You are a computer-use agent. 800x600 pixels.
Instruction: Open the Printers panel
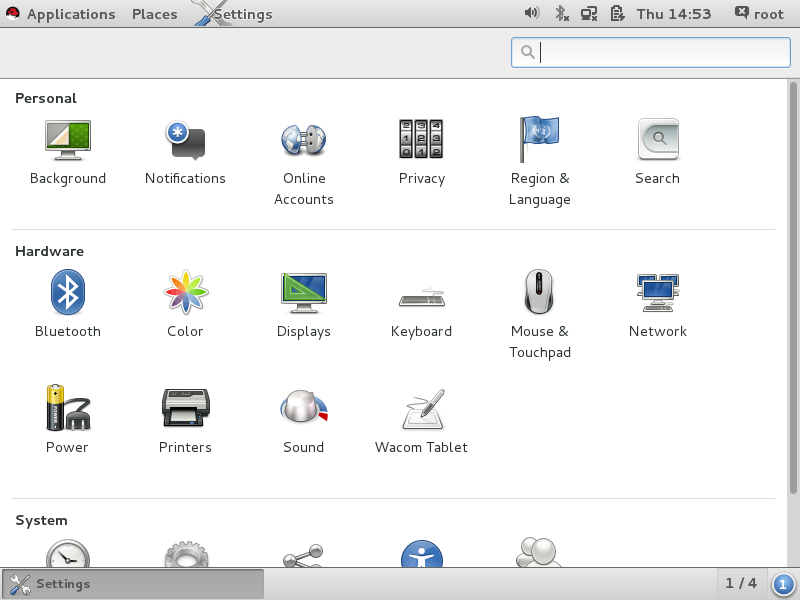pyautogui.click(x=185, y=419)
